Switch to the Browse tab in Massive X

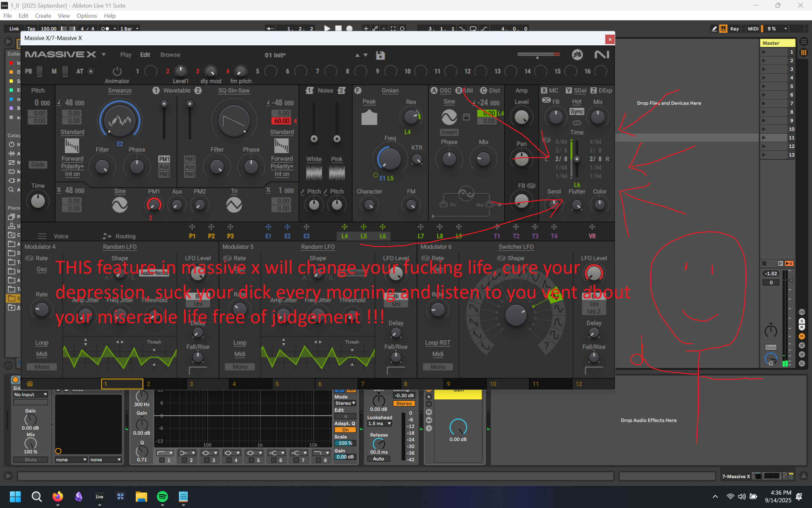tap(170, 55)
